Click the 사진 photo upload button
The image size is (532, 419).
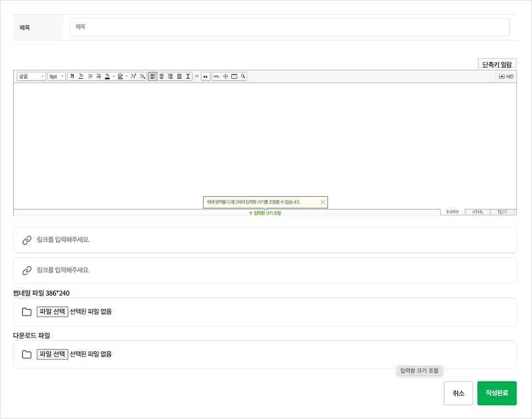506,77
